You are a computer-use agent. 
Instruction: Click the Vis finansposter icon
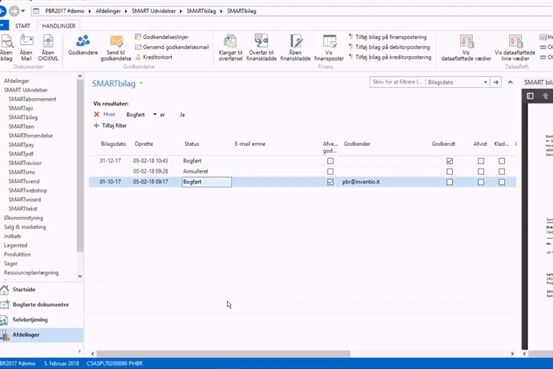(329, 48)
